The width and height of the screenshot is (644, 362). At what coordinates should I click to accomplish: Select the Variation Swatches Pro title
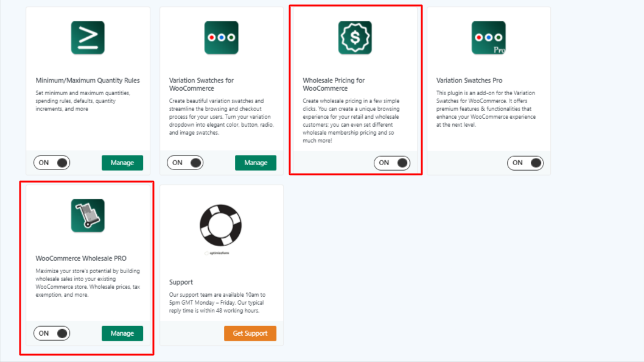(x=469, y=80)
